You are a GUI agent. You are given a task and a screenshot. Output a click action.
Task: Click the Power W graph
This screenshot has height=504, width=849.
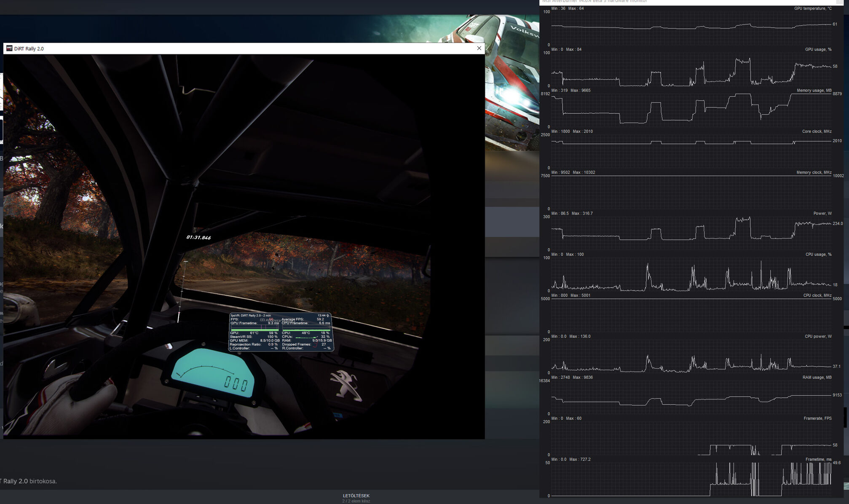pos(691,233)
